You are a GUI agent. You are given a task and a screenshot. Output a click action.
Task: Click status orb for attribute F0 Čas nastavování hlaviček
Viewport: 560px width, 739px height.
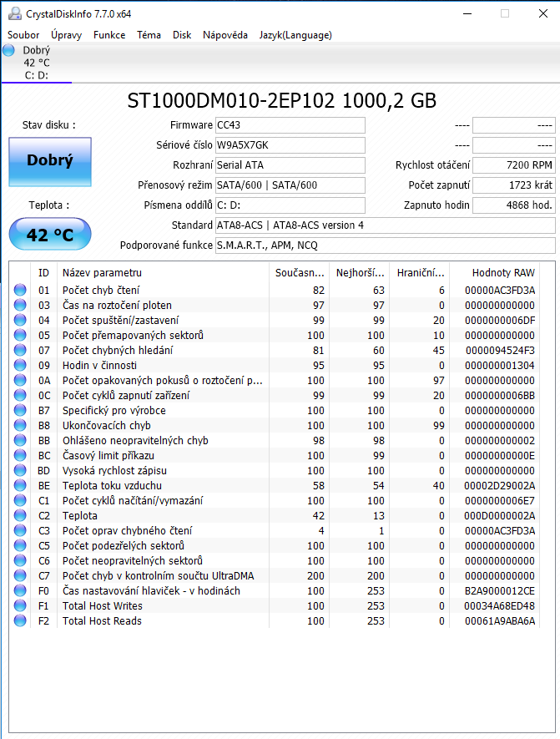(x=20, y=591)
